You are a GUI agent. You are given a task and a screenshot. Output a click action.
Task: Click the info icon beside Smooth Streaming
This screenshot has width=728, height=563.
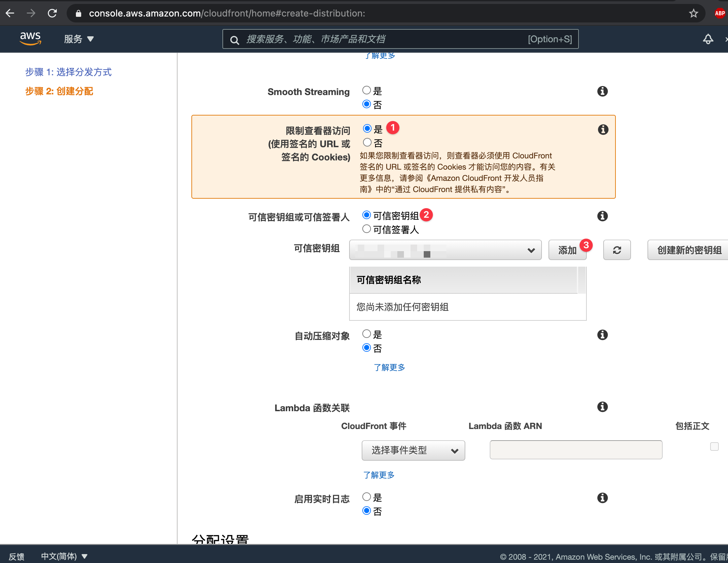pos(602,91)
